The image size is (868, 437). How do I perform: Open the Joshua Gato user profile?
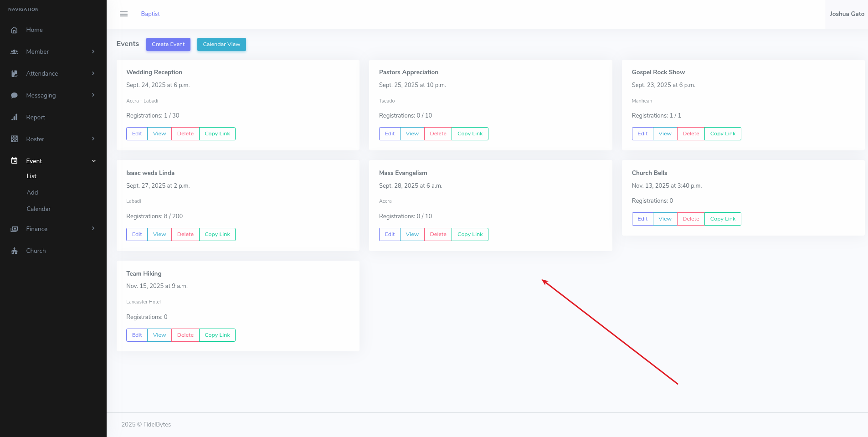(847, 14)
